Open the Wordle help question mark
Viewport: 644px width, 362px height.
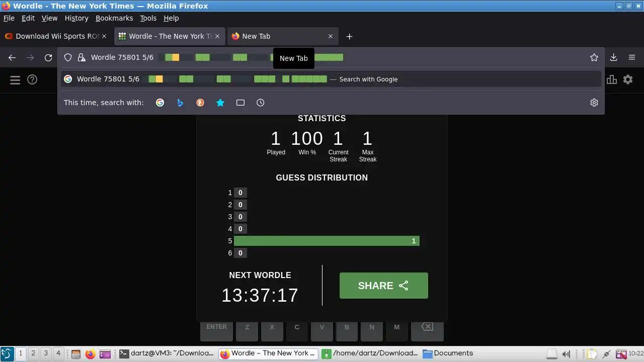point(32,79)
